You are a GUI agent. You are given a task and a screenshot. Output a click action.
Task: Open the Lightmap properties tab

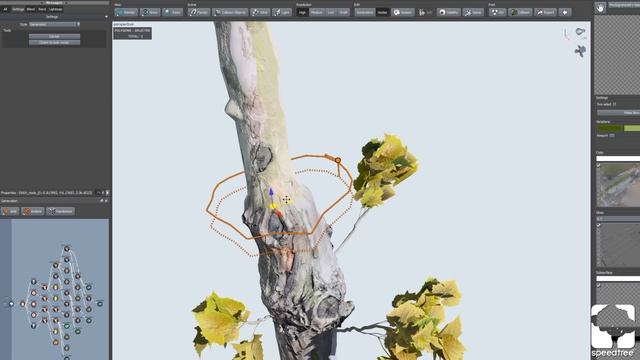pos(56,9)
